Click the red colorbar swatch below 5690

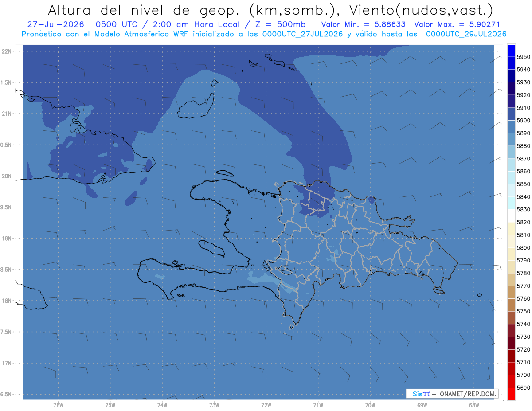coord(511,394)
